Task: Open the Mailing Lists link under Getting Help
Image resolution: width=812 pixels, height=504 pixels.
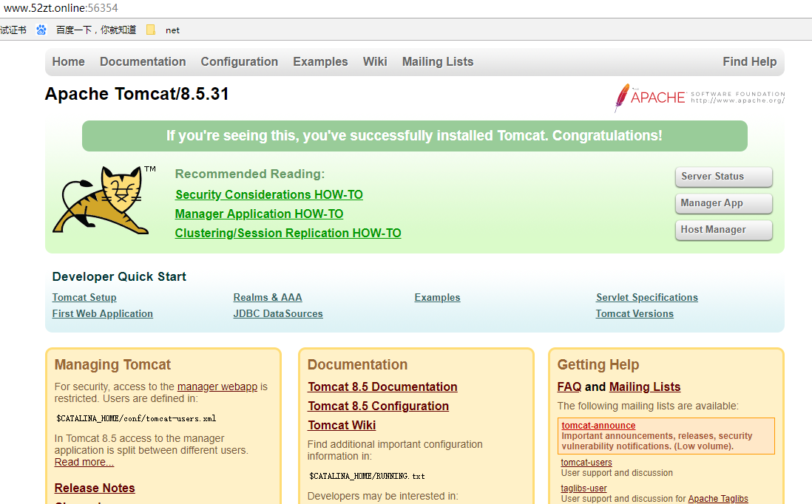Action: pyautogui.click(x=645, y=386)
